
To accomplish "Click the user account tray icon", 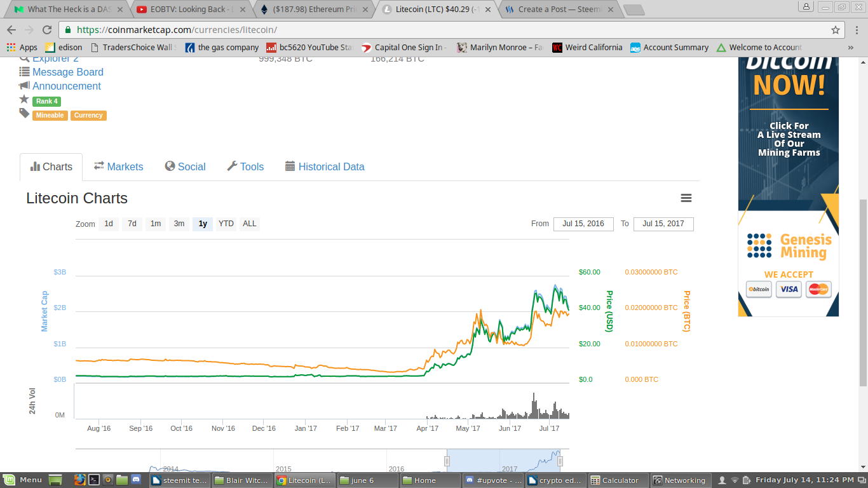I will tap(722, 480).
